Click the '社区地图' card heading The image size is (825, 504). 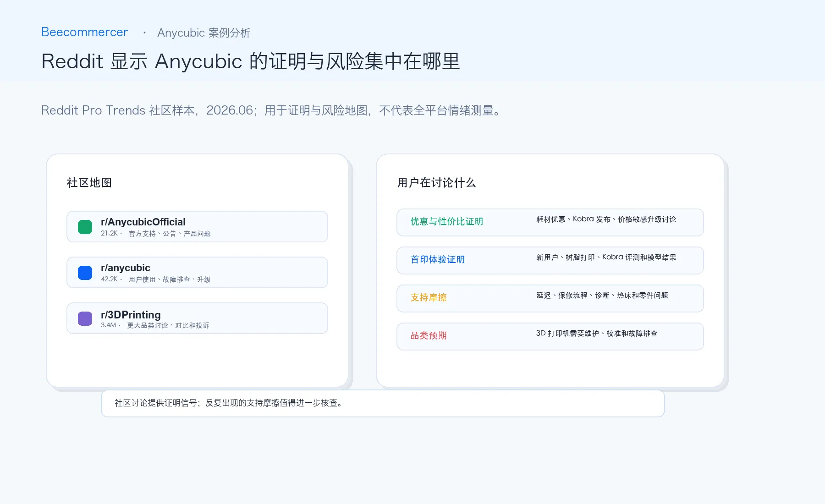(89, 183)
